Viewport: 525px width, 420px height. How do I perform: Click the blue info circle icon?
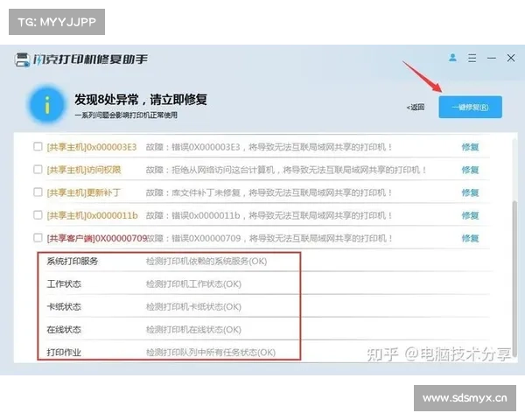[47, 104]
